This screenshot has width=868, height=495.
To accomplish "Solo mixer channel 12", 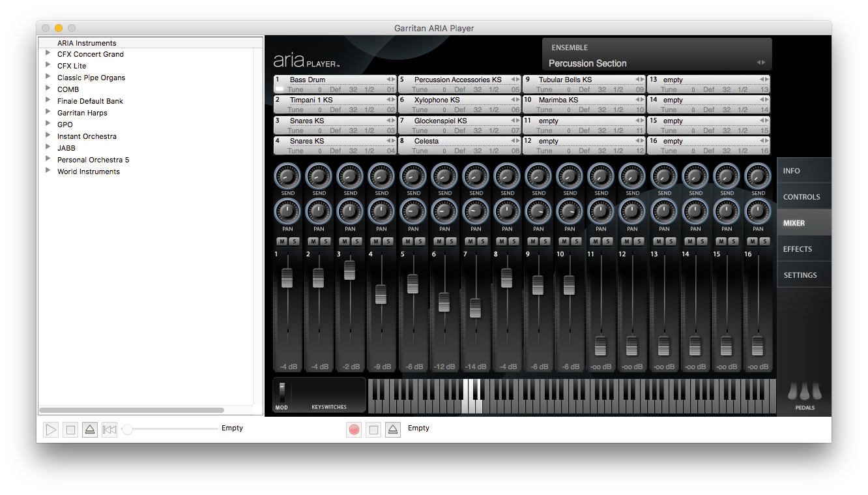I will [x=639, y=241].
